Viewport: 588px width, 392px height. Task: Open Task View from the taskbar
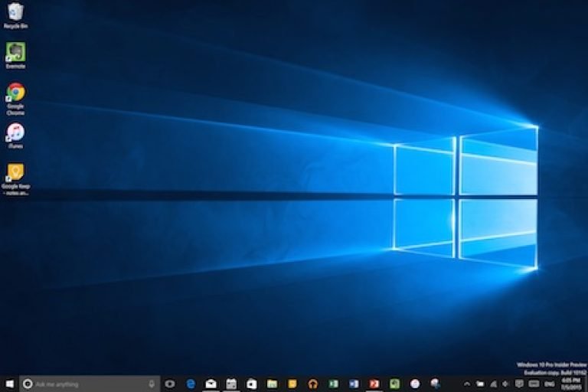[x=170, y=384]
